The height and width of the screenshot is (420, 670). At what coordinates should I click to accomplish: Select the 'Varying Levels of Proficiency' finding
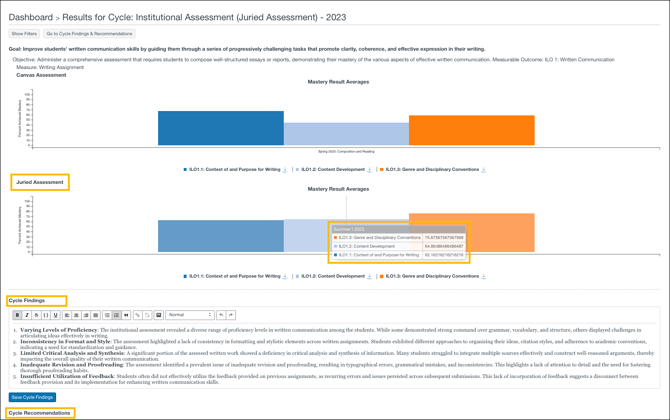[x=59, y=330]
